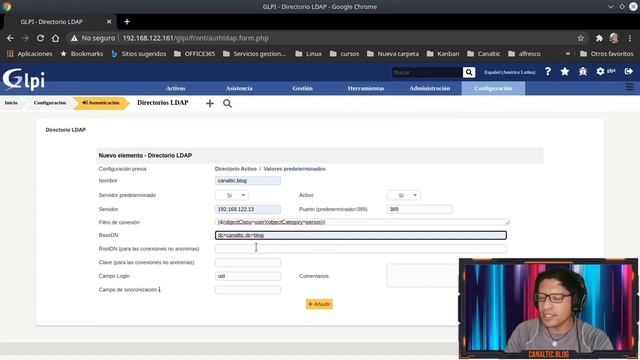This screenshot has width=640, height=360.
Task: Go to Configuración breadcrumb
Action: (x=50, y=103)
